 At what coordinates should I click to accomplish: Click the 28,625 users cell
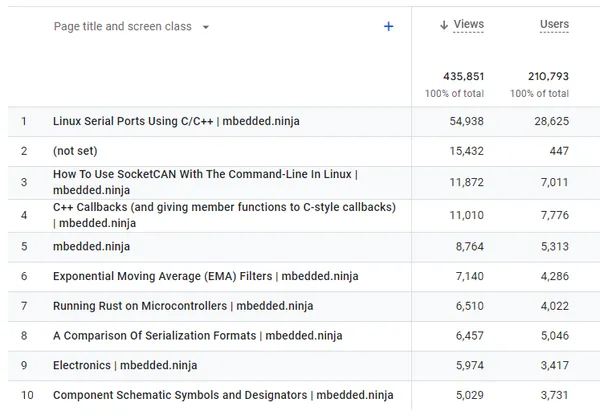(x=550, y=121)
